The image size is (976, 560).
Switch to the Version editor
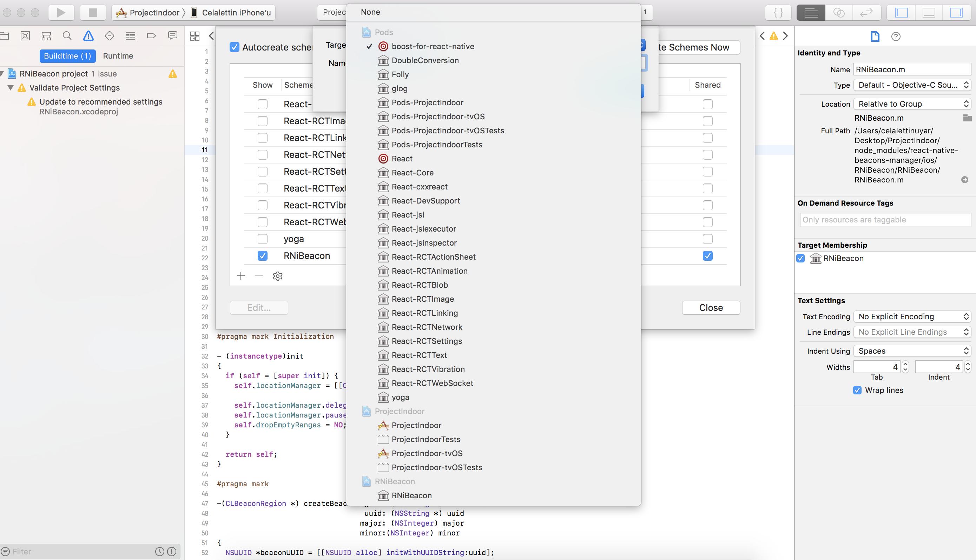[866, 13]
